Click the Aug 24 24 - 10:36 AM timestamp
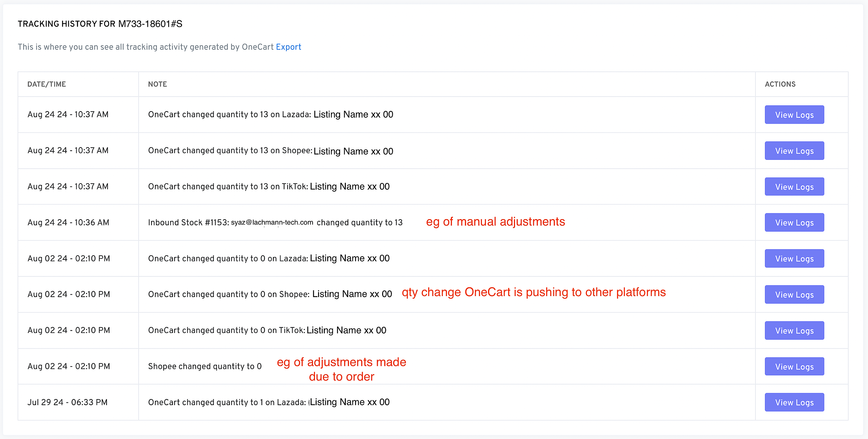Viewport: 868px width, 439px height. click(x=68, y=223)
